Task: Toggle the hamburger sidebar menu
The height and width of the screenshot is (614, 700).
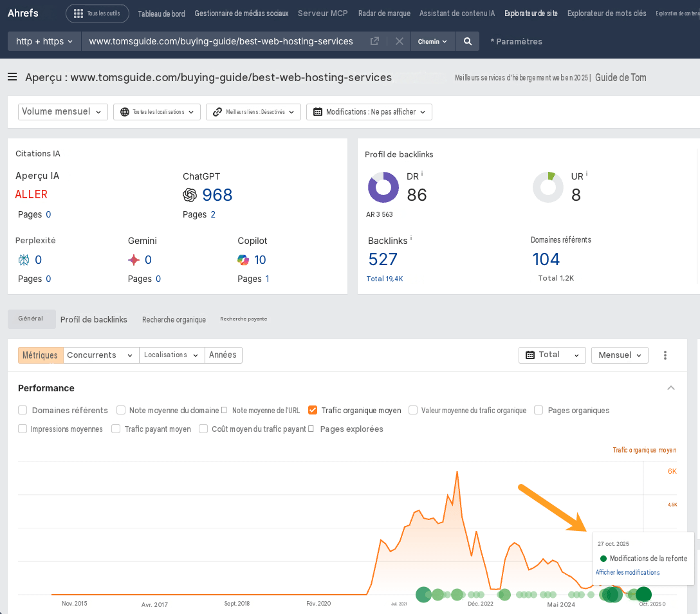Action: (x=12, y=77)
